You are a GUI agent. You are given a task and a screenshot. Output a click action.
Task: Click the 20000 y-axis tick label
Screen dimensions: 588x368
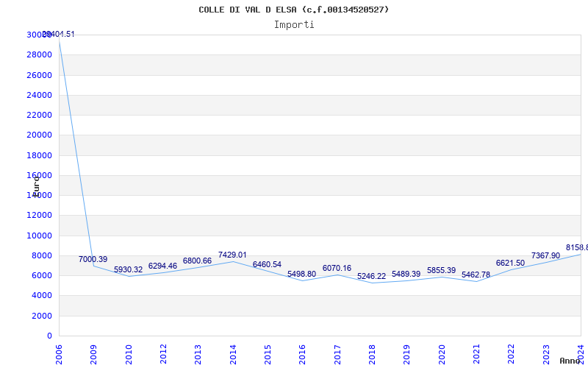[x=40, y=135]
